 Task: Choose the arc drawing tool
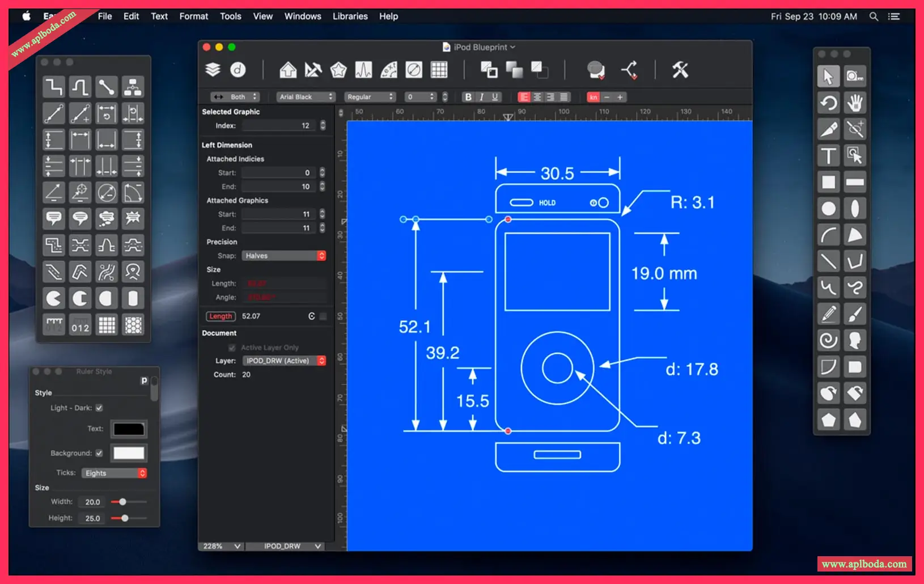(828, 235)
